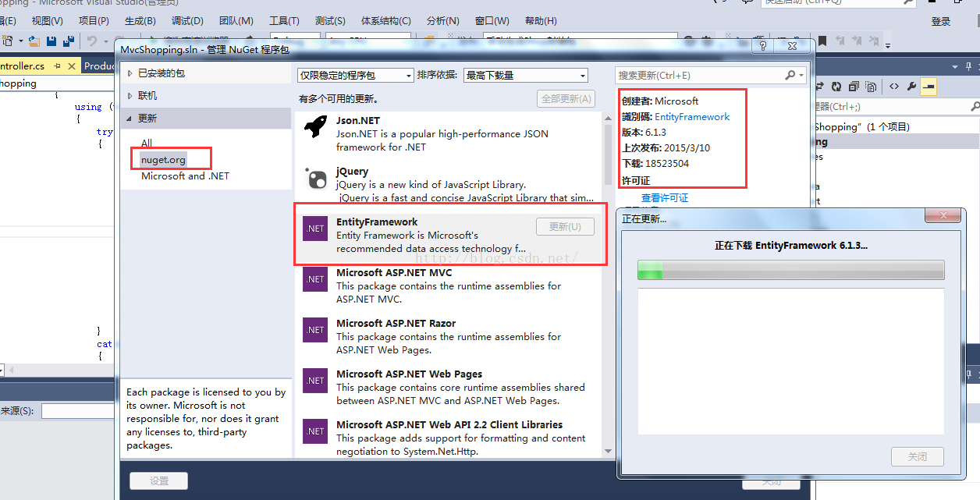Click the ASP.NET Web Pages .NET icon
The height and width of the screenshot is (500, 980).
click(315, 381)
